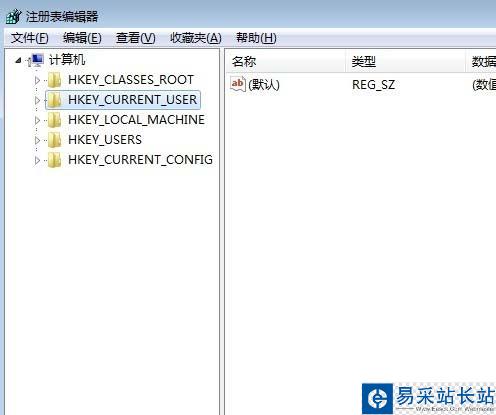
Task: Sort by the 名称 column header
Action: tap(286, 61)
